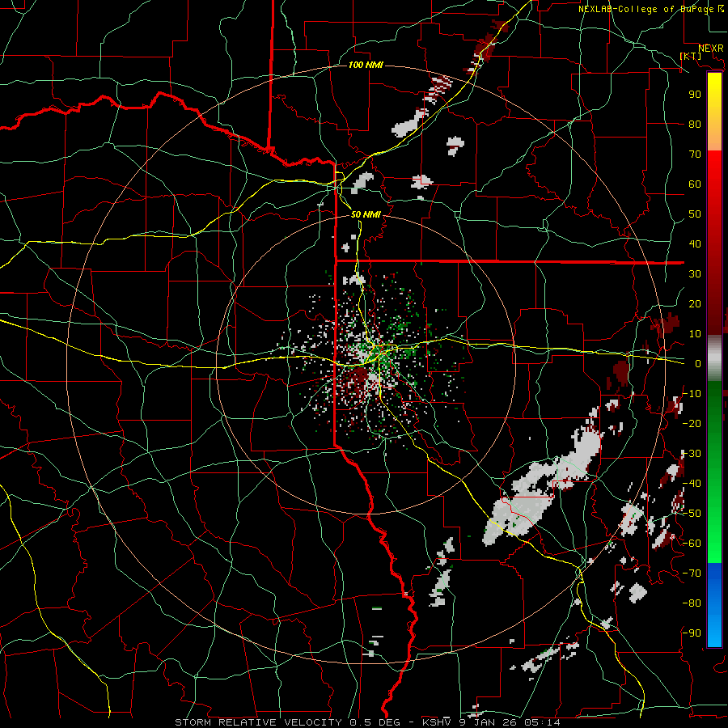728x728 pixels.
Task: Click the 90 value on the velocity scale
Action: click(695, 95)
